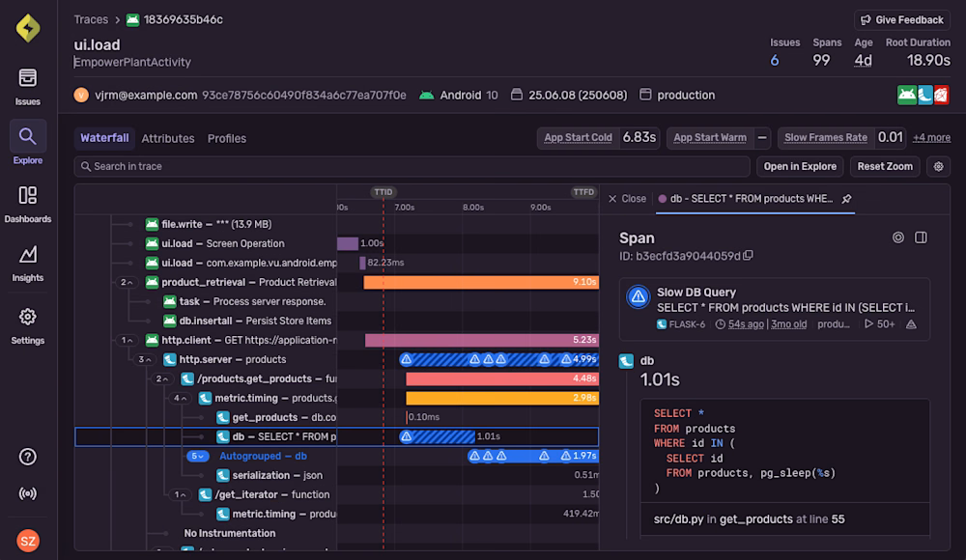Switch to the Profiles tab
966x560 pixels.
coord(227,138)
